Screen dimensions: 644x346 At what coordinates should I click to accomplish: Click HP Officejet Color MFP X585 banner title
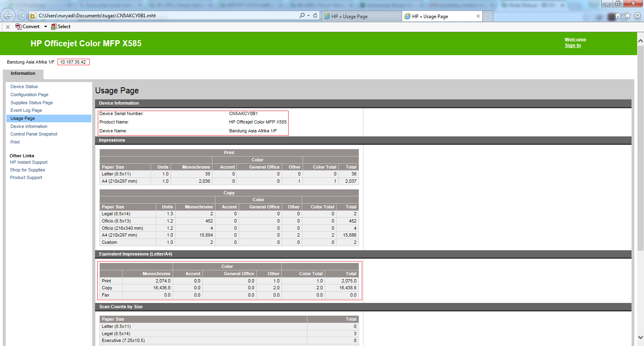coord(86,43)
